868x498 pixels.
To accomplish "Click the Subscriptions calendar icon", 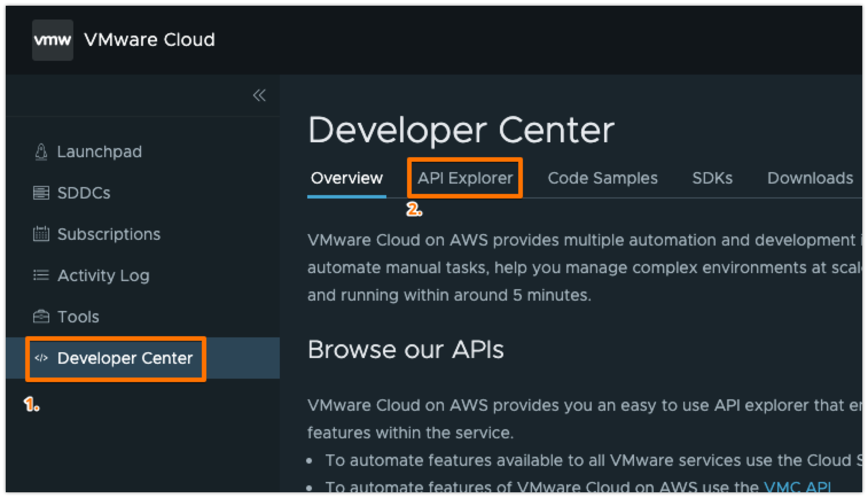I will point(41,234).
